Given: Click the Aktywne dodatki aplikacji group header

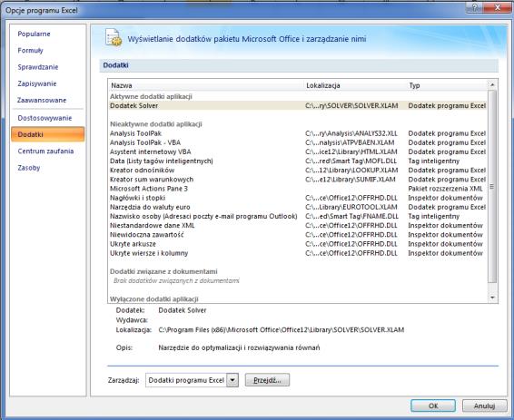Looking at the screenshot, I should [151, 96].
